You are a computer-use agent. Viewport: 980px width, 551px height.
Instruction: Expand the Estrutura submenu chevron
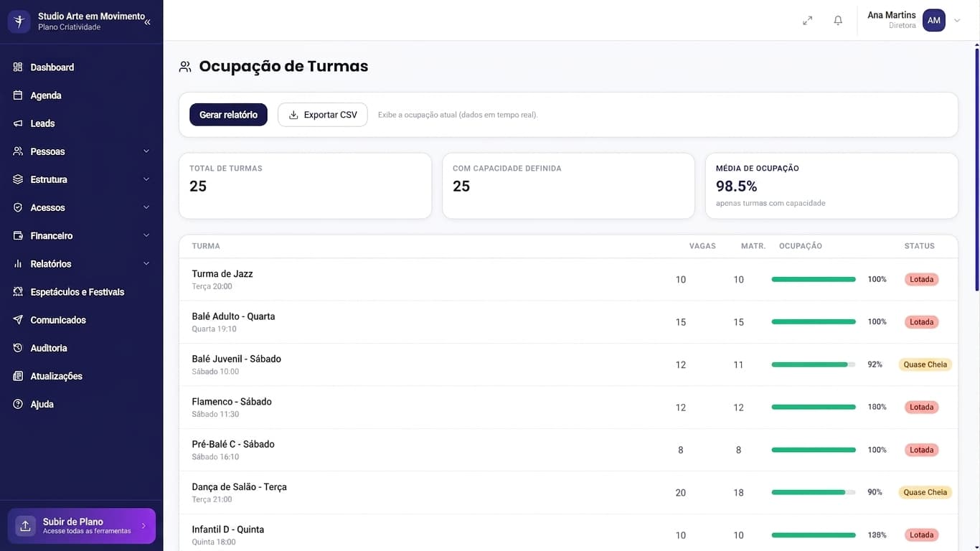pyautogui.click(x=146, y=179)
